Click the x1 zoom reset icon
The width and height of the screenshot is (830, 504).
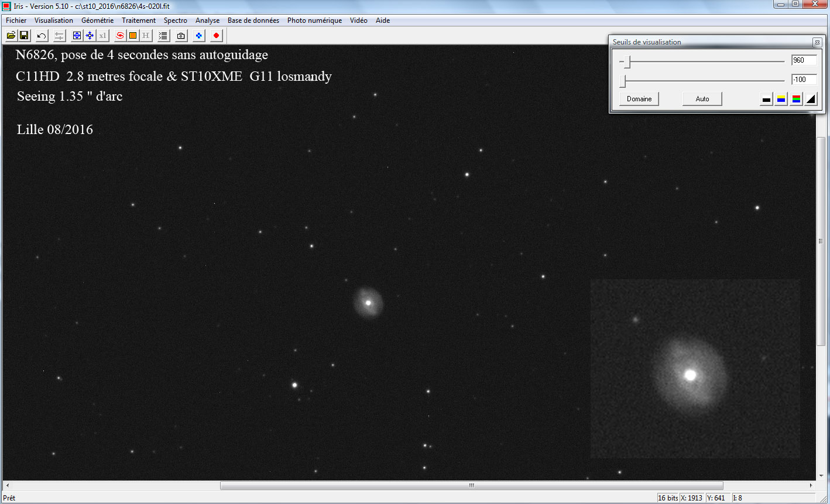point(102,36)
